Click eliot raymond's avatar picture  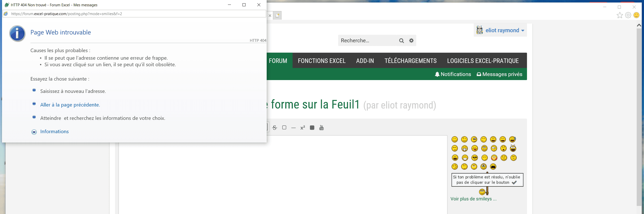(x=479, y=30)
